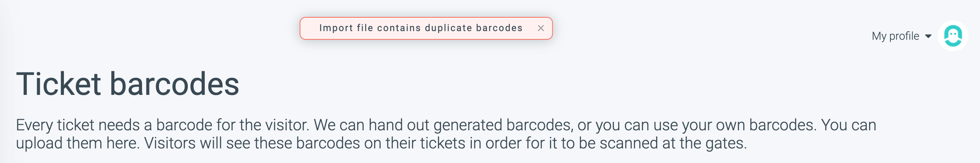Click the 'upload them here' text
980x163 pixels.
(x=77, y=143)
